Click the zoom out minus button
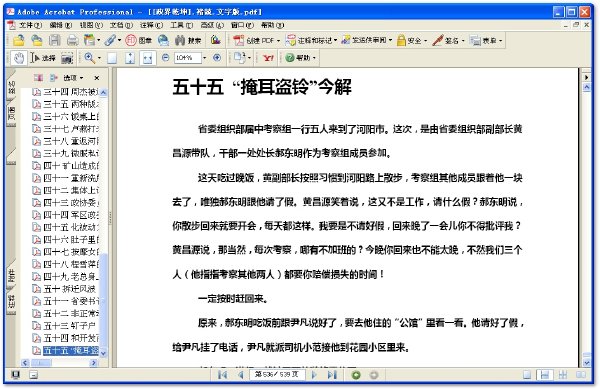Viewport: 600px width, 390px height. (x=165, y=58)
